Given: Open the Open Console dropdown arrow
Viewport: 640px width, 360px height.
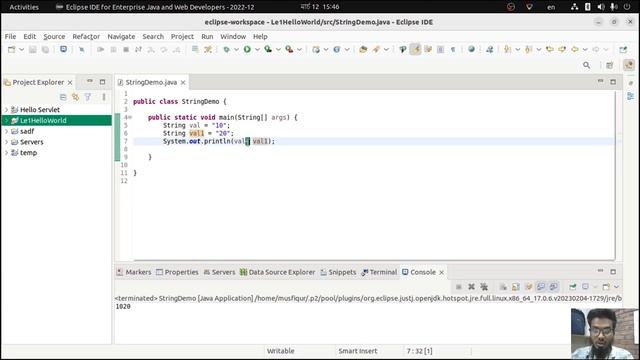Looking at the screenshot, I should 616,287.
